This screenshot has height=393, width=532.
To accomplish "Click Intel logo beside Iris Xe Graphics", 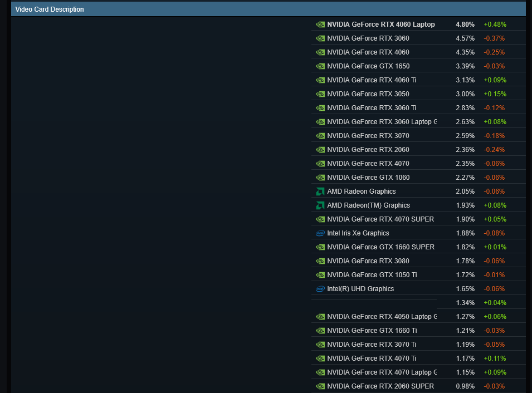I will pos(320,233).
